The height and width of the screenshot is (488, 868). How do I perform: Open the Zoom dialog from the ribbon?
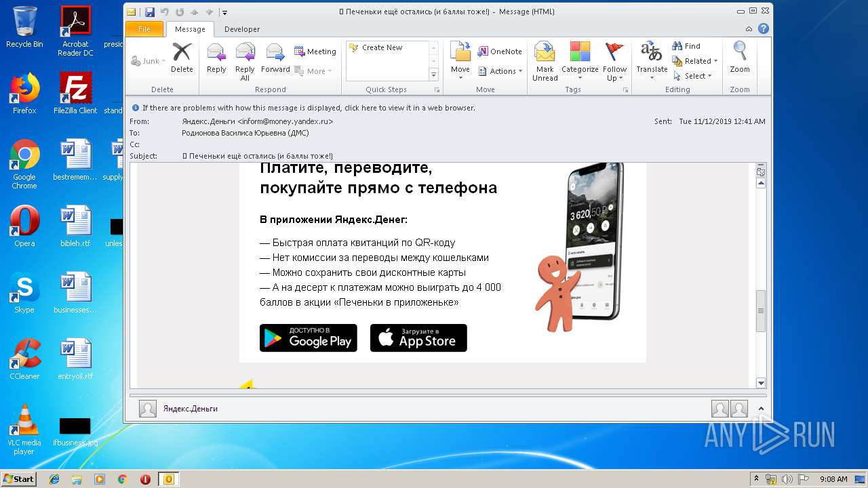pyautogui.click(x=740, y=58)
